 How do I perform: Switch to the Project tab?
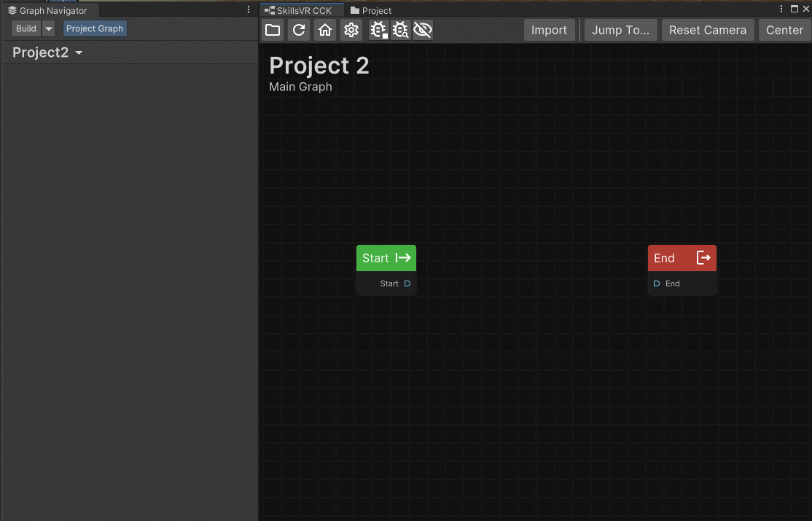coord(371,10)
